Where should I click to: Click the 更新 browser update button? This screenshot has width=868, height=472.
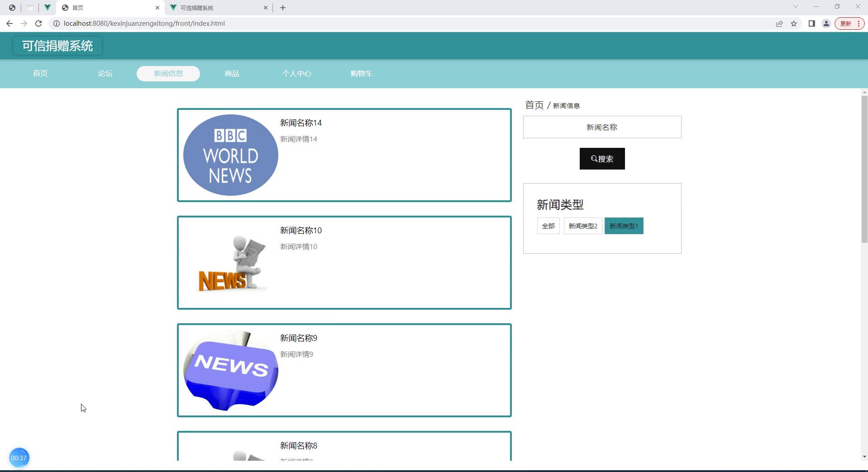[x=849, y=24]
